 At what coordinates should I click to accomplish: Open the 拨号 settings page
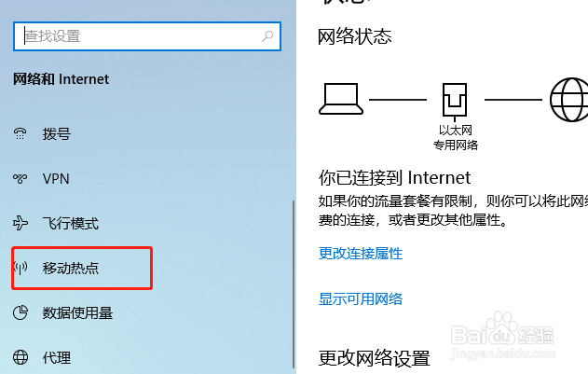click(x=57, y=133)
